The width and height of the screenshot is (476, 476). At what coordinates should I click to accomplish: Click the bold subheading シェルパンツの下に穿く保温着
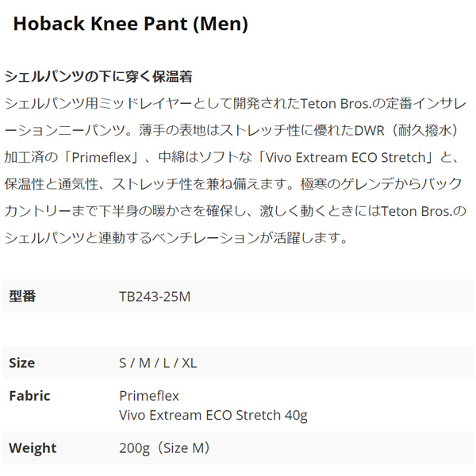point(99,76)
